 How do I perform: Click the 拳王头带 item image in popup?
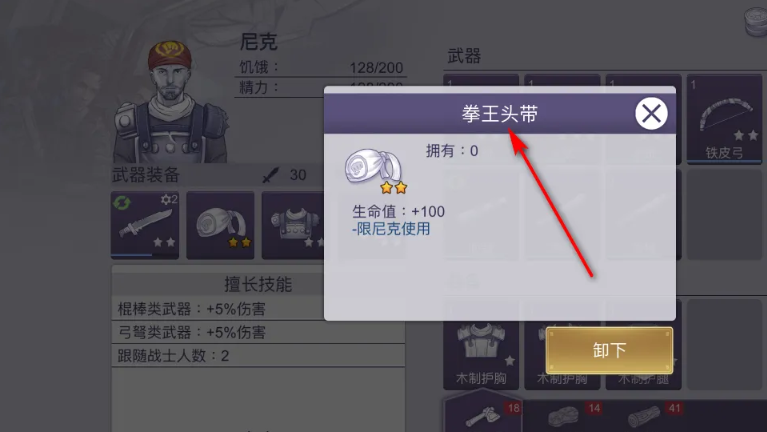pos(375,170)
